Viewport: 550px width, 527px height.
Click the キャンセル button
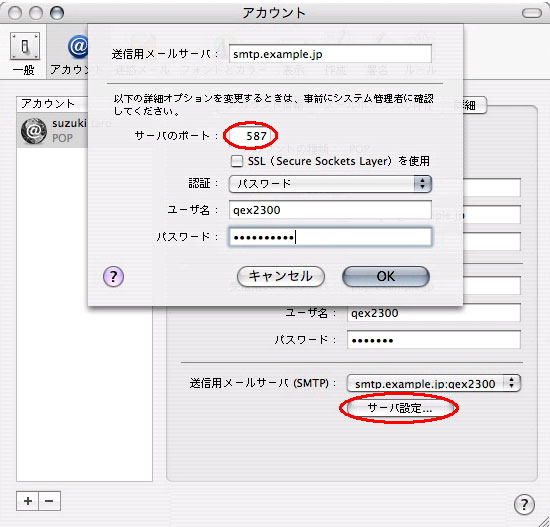click(281, 276)
